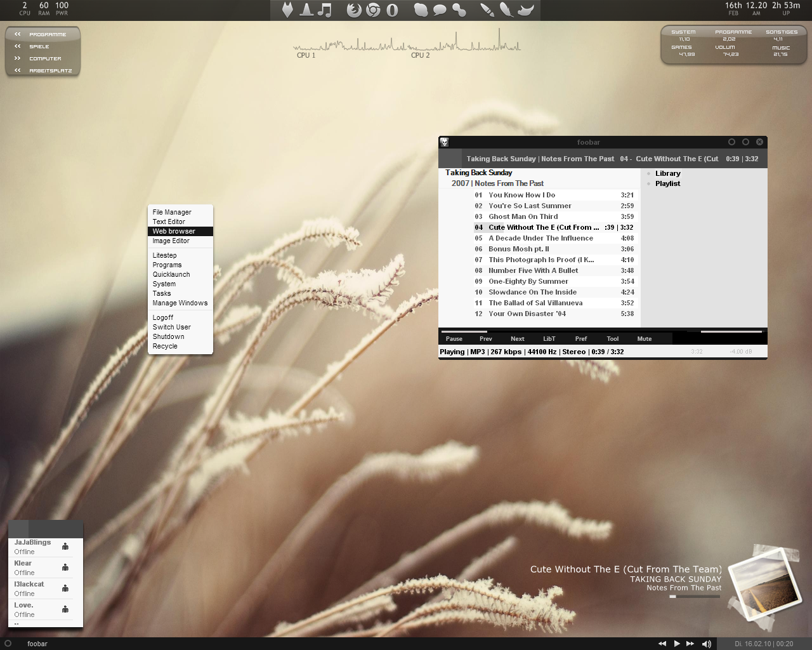
Task: Click the circle start icon in bottom taskbar
Action: point(8,643)
